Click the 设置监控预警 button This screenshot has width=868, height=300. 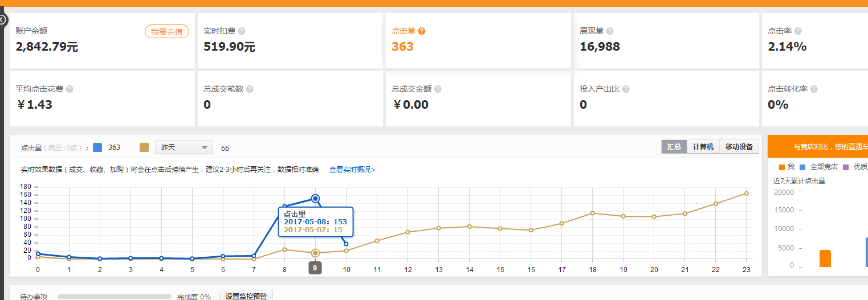(x=246, y=296)
